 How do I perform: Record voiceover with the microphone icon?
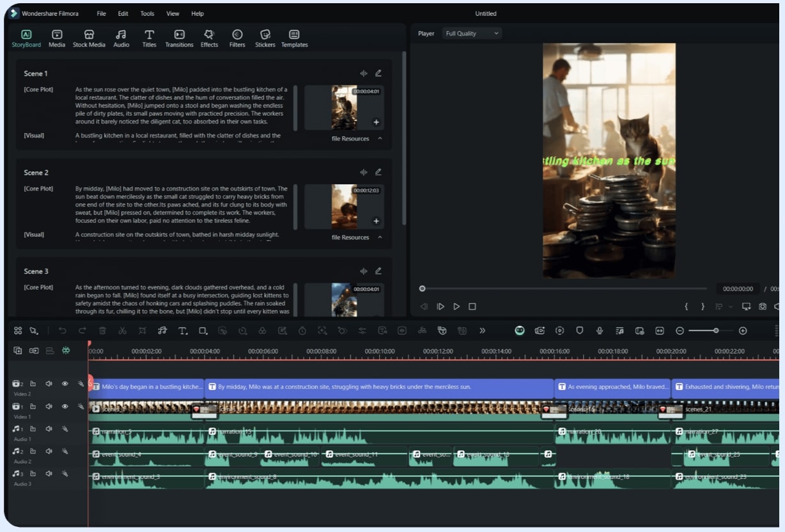pos(600,331)
